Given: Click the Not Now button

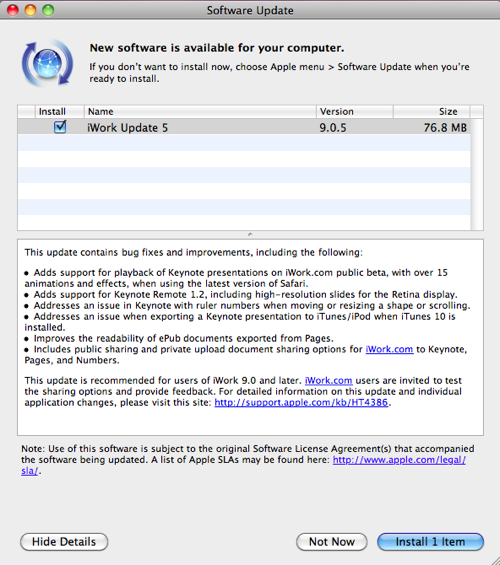Looking at the screenshot, I should [x=332, y=542].
